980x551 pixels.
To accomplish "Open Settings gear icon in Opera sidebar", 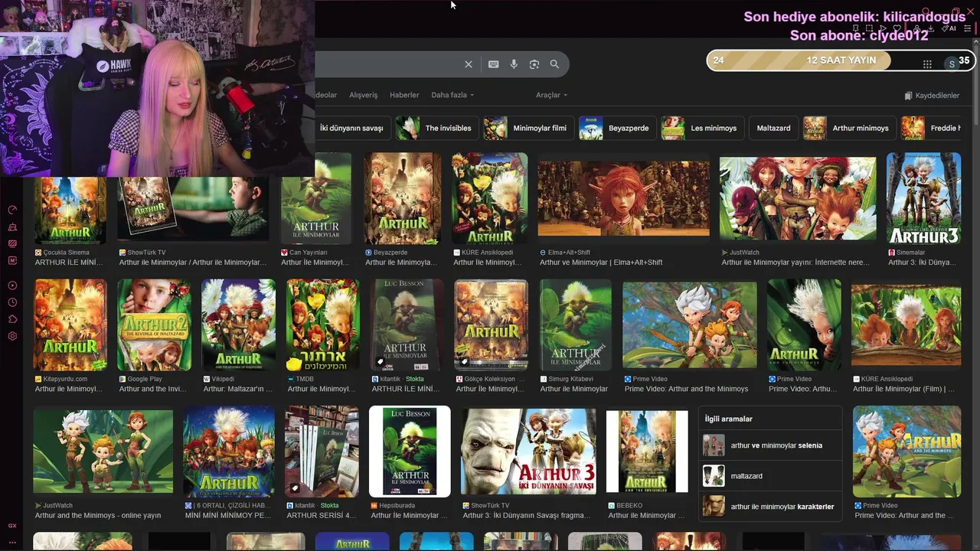I will click(12, 336).
